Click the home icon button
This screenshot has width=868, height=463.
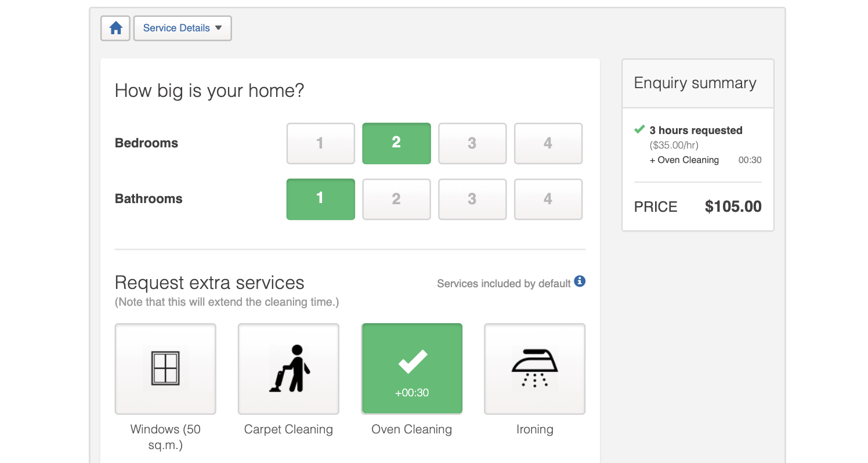(x=115, y=28)
